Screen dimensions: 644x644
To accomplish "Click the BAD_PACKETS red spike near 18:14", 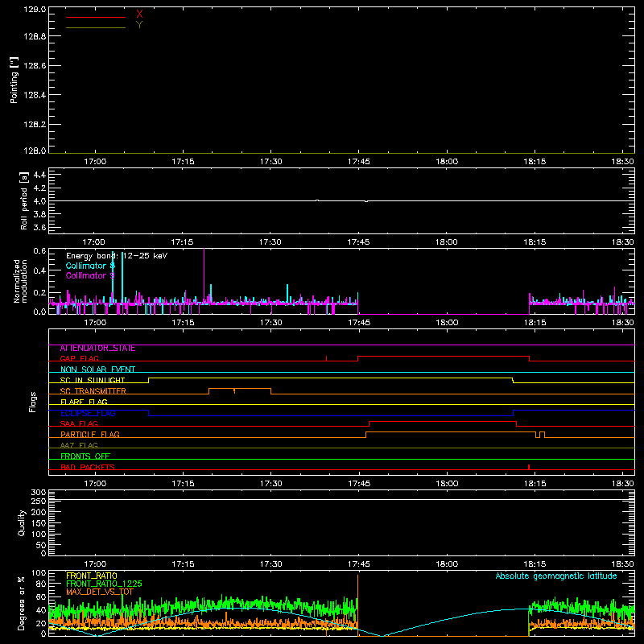I will click(x=529, y=467).
